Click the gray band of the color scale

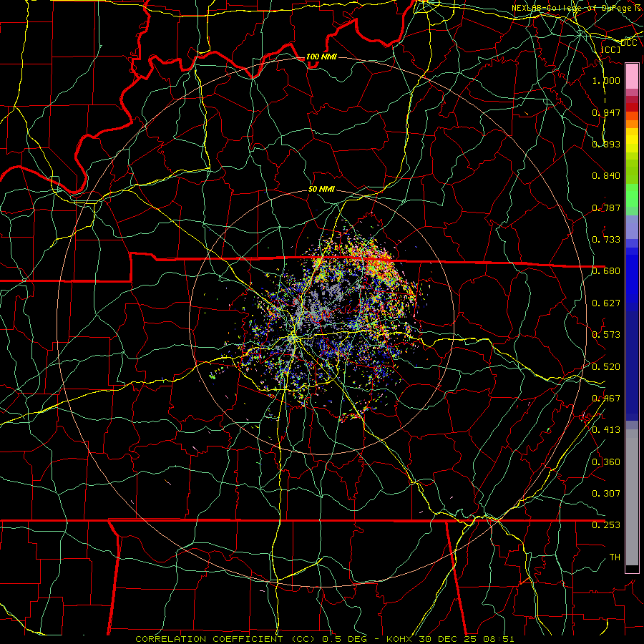coord(632,497)
